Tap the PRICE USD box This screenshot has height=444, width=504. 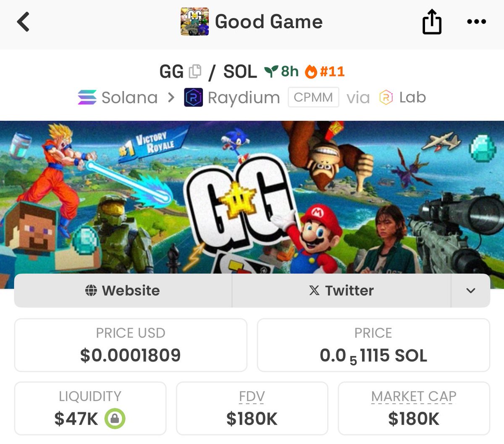[131, 345]
